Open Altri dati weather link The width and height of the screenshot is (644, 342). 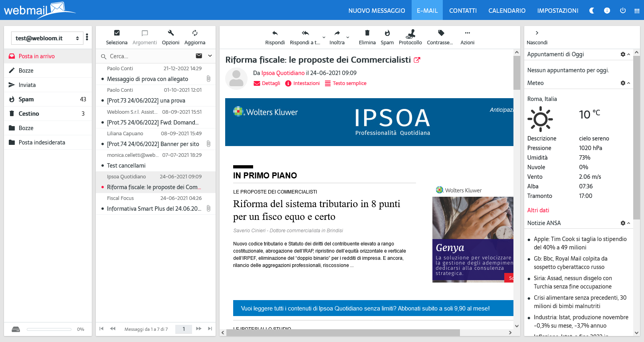[538, 210]
